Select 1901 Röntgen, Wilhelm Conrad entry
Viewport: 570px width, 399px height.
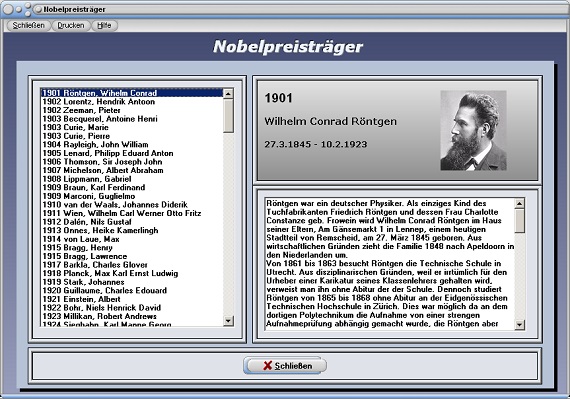tap(132, 93)
